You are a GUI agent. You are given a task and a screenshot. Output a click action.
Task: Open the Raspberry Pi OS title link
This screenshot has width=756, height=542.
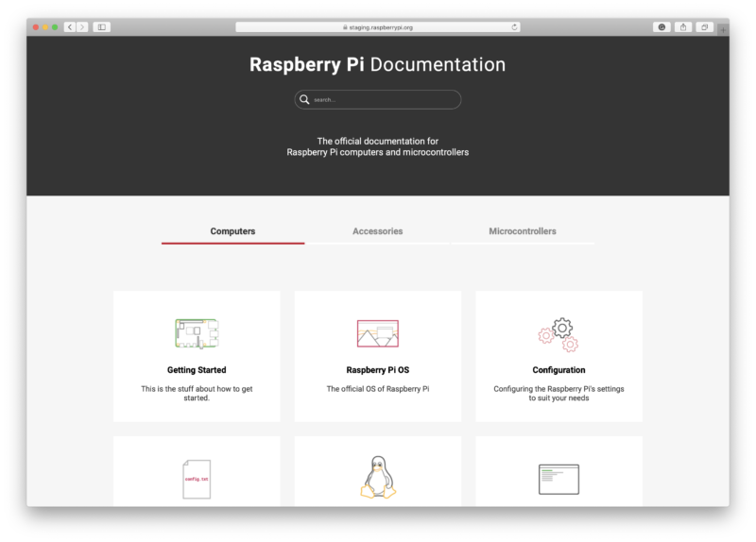point(377,370)
